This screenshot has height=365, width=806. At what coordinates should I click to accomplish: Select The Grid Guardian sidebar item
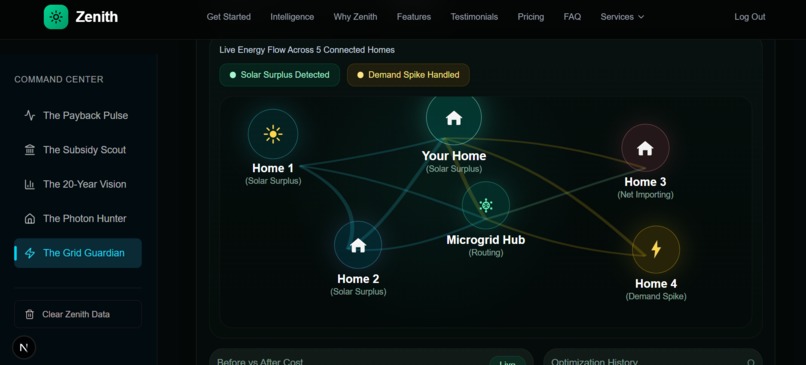click(78, 253)
